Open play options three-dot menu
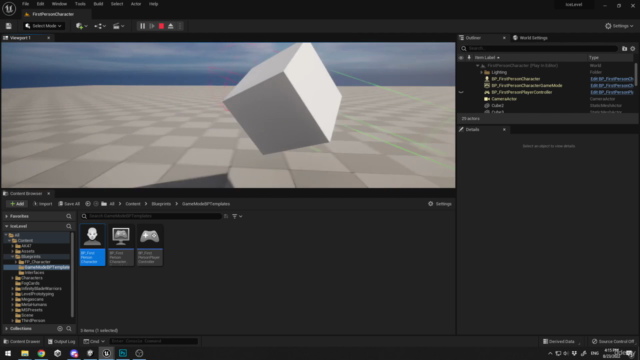 click(180, 26)
